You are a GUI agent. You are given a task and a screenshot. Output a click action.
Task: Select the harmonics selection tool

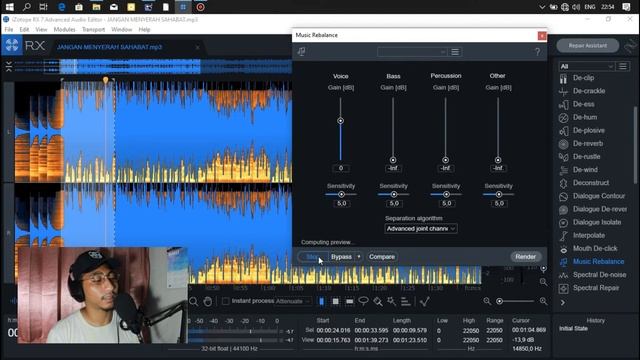405,302
